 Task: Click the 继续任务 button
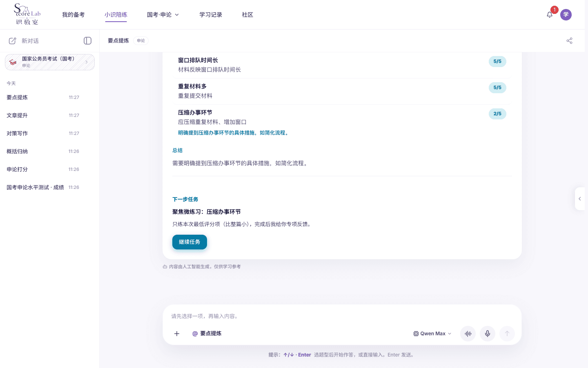click(189, 242)
